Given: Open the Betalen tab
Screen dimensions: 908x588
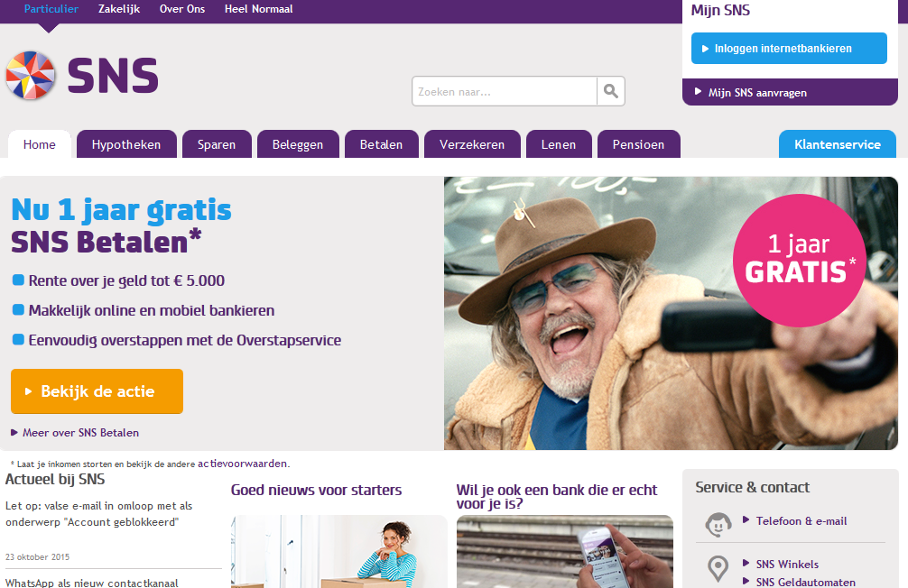Looking at the screenshot, I should [x=381, y=144].
